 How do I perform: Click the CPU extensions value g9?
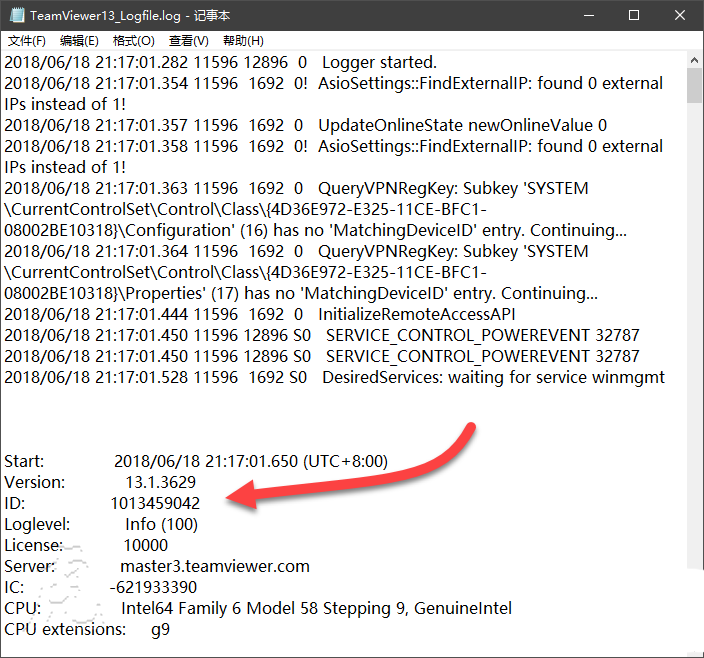click(x=160, y=630)
